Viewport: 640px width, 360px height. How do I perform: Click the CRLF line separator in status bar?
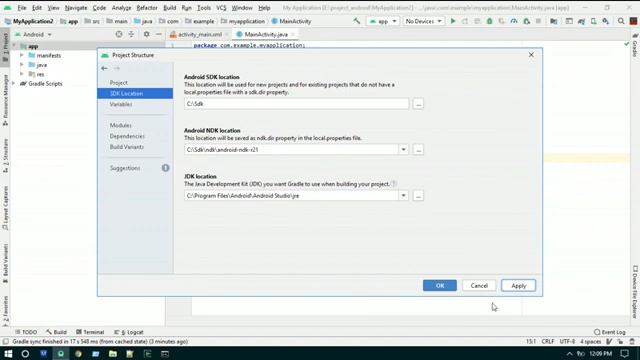tap(547, 341)
